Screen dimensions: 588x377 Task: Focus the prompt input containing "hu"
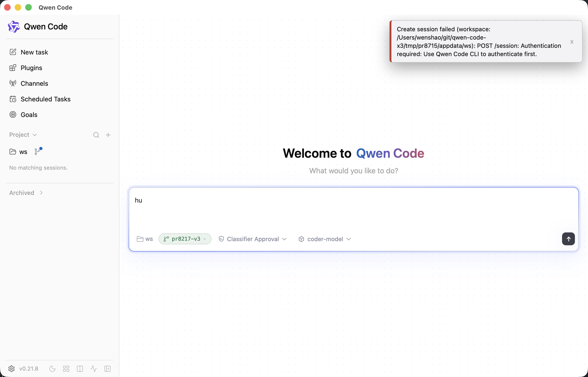[353, 208]
